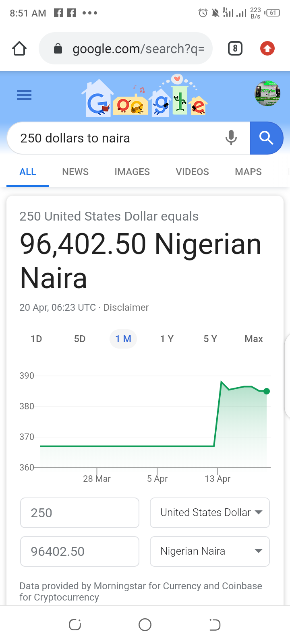Open the tab switcher showing 8 tabs
The height and width of the screenshot is (644, 290).
pyautogui.click(x=235, y=49)
